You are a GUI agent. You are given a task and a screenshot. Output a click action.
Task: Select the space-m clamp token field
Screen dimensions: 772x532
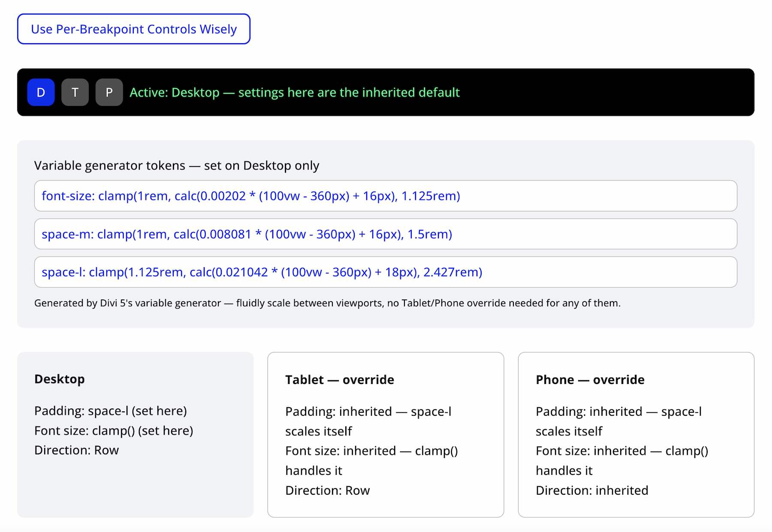tap(386, 234)
